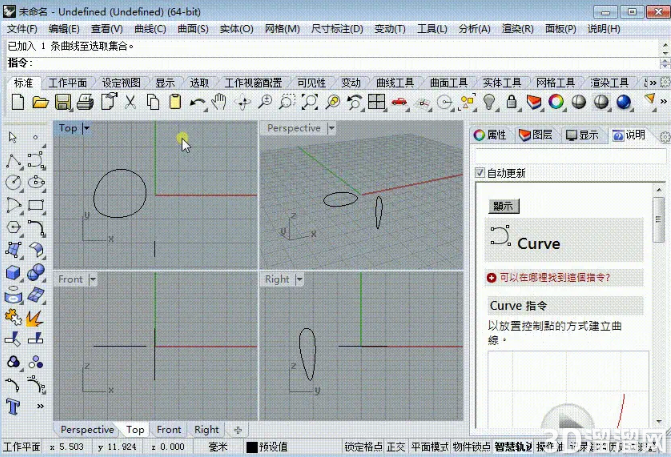Click the 顯示 button in the help panel
Screen dimensions: 671x457
503,206
